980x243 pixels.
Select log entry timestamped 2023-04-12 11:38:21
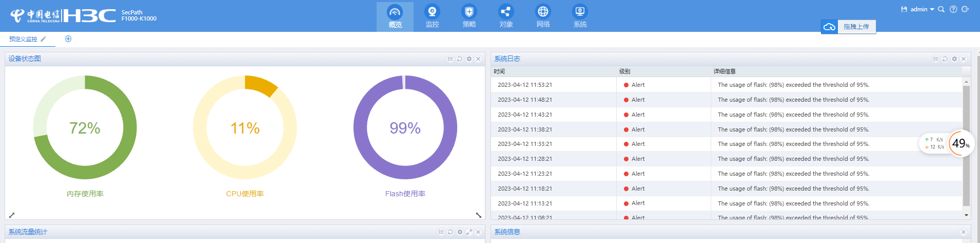pyautogui.click(x=727, y=129)
